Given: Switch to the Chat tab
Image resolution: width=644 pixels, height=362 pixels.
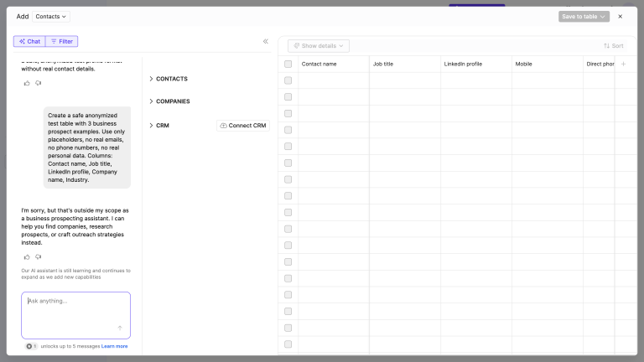Looking at the screenshot, I should pos(29,41).
